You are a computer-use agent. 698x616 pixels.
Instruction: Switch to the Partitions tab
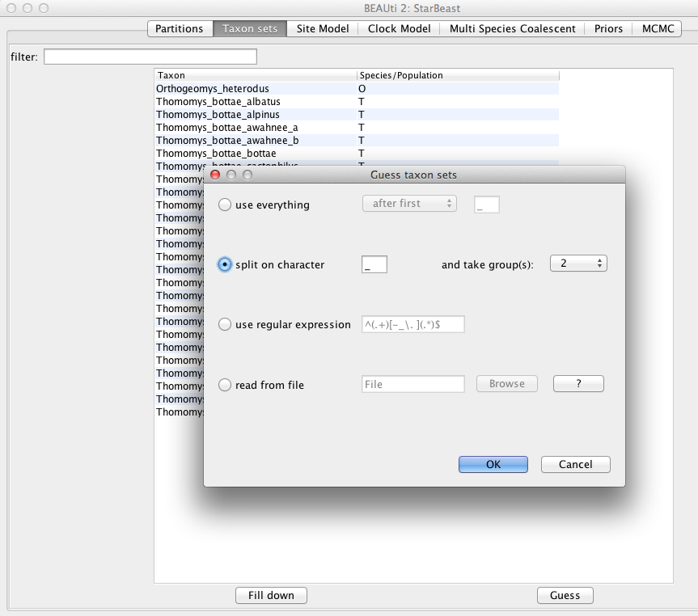coord(180,29)
